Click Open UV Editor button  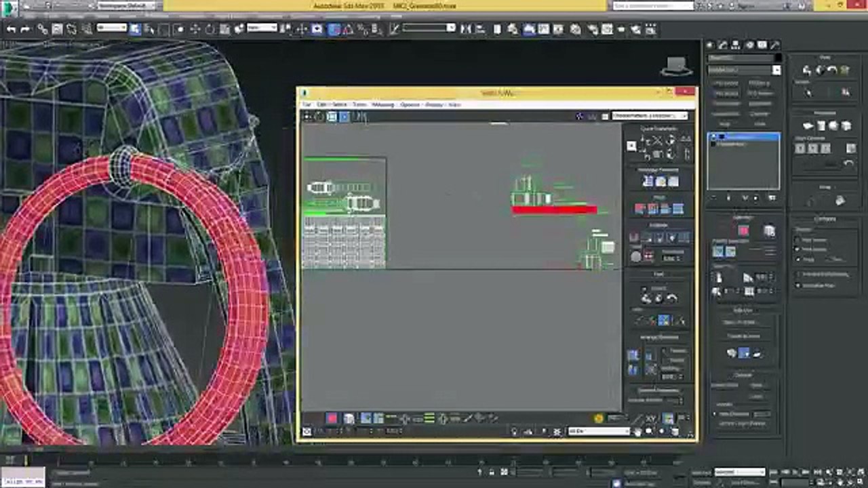[743, 323]
